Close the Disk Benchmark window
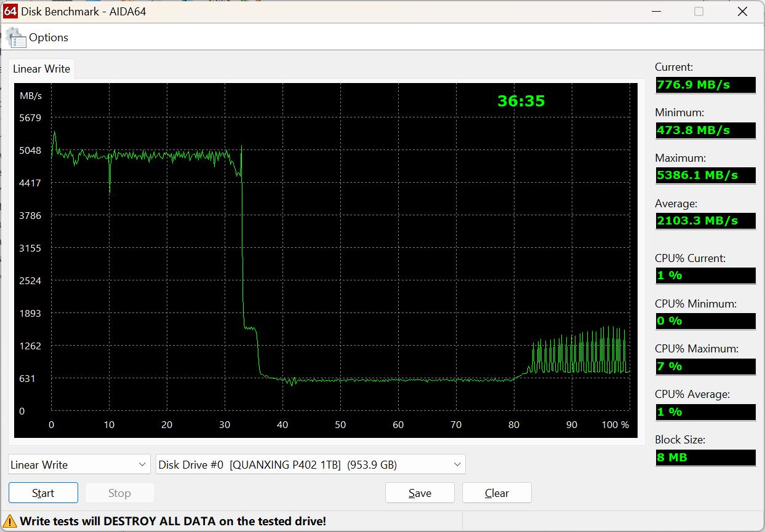This screenshot has width=765, height=532. click(742, 11)
